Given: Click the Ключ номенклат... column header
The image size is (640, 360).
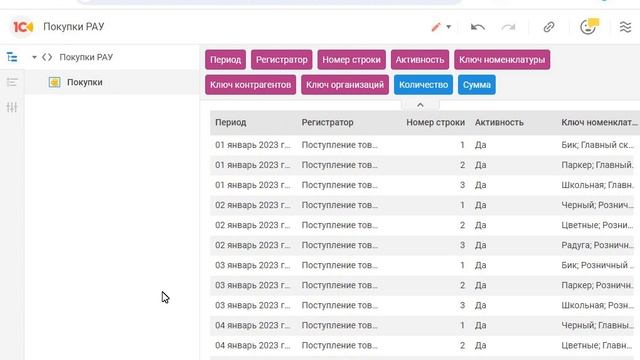Looking at the screenshot, I should 599,122.
